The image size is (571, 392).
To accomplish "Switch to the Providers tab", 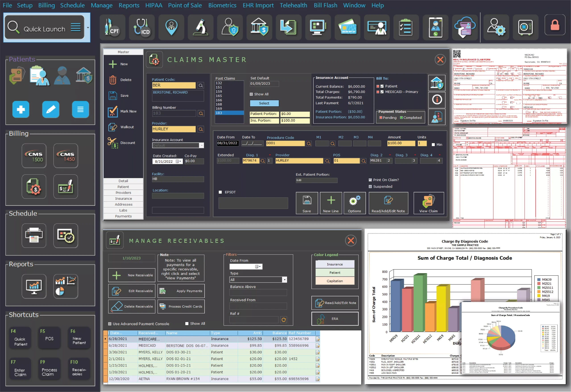I will pyautogui.click(x=123, y=193).
